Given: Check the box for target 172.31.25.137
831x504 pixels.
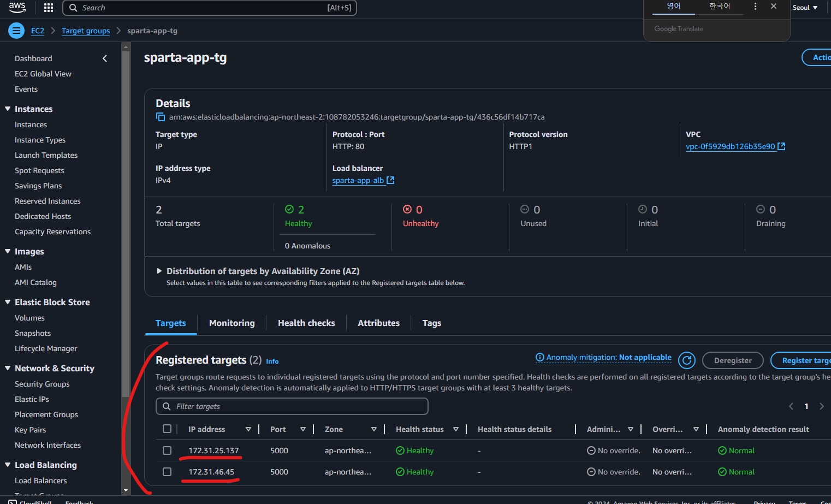Looking at the screenshot, I should (167, 450).
